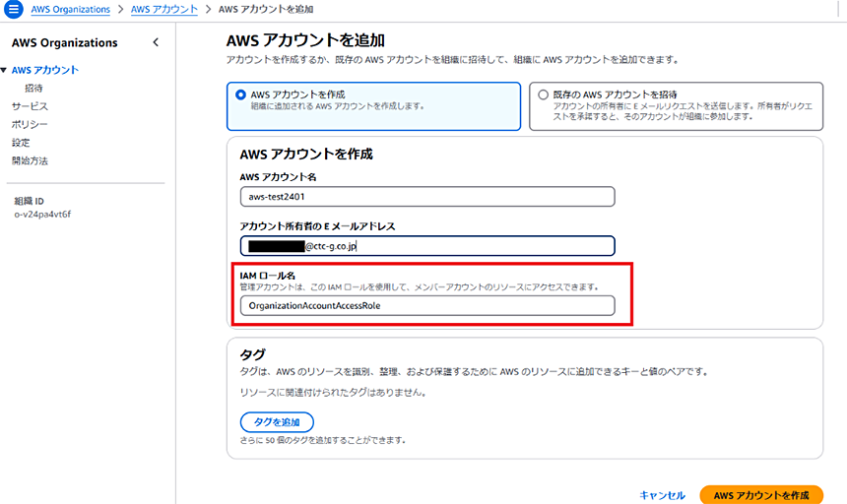
Task: Click the organization ID o-v24pa4vt6f text
Action: [42, 215]
